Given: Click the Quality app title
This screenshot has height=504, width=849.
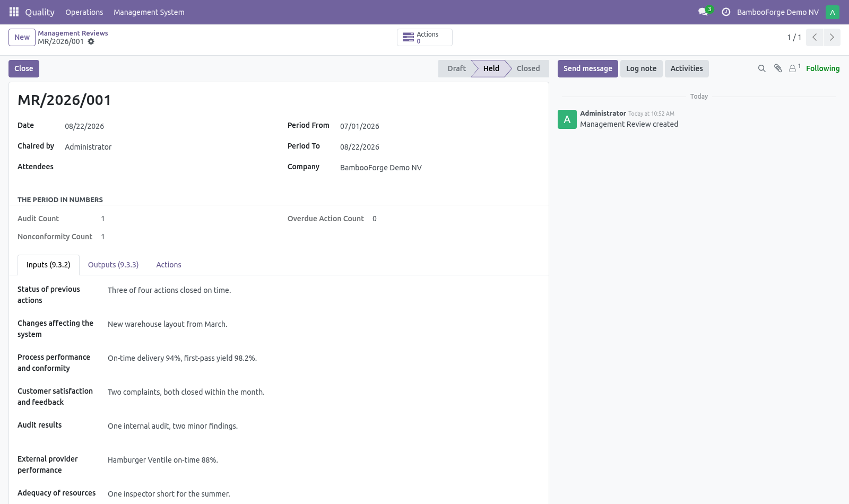Looking at the screenshot, I should point(40,12).
